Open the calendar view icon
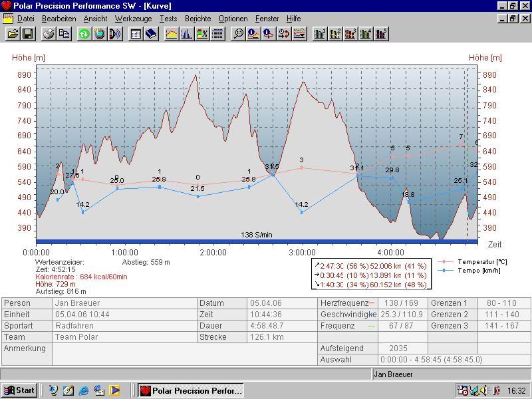The height and width of the screenshot is (399, 532). click(136, 33)
